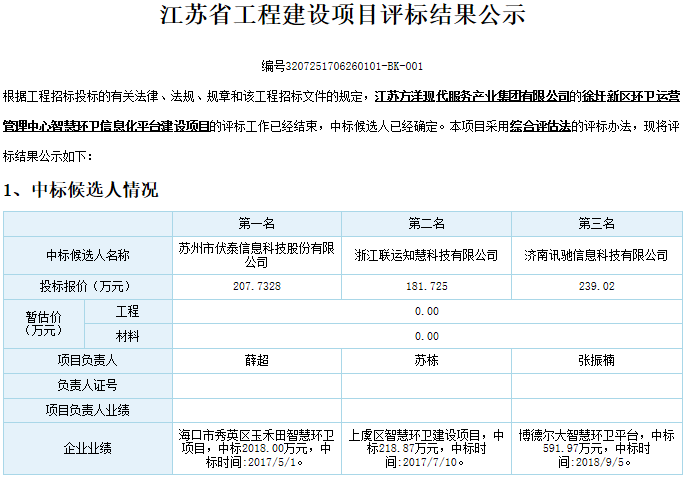Screen dimensions: 686x479
Task: Click the underlined 江苏方洋现代服务产业集团有限公司 text
Action: click(x=471, y=96)
